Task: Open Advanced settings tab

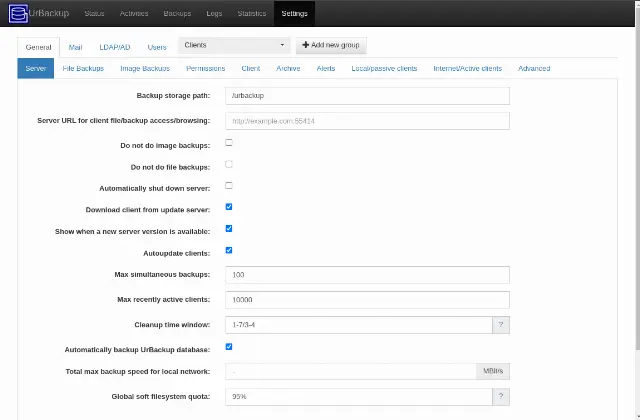Action: [534, 69]
